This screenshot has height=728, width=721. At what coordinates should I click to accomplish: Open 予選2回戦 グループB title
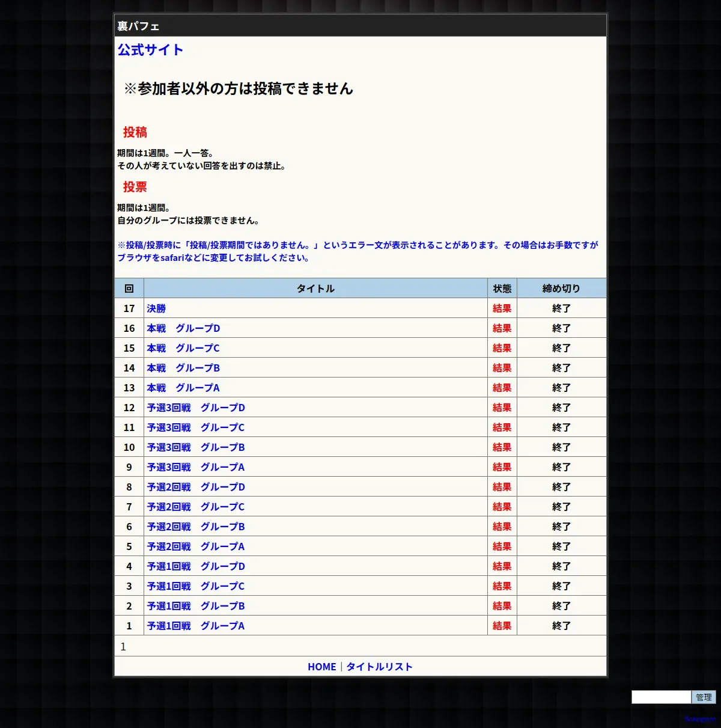click(196, 527)
